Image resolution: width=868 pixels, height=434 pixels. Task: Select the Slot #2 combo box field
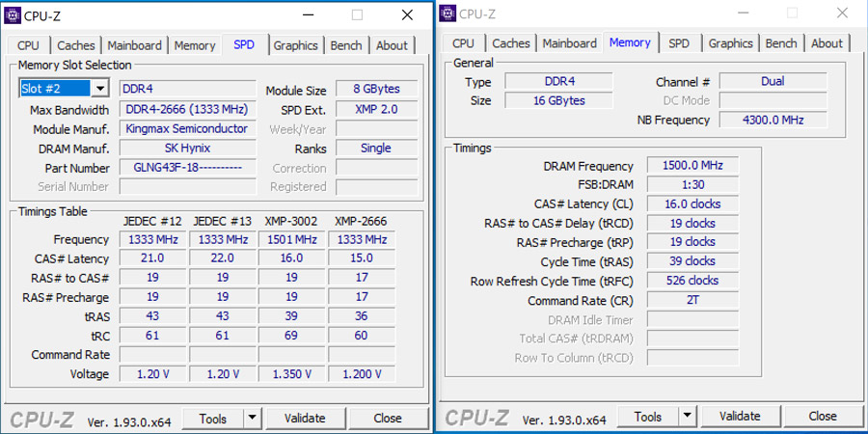pos(63,89)
